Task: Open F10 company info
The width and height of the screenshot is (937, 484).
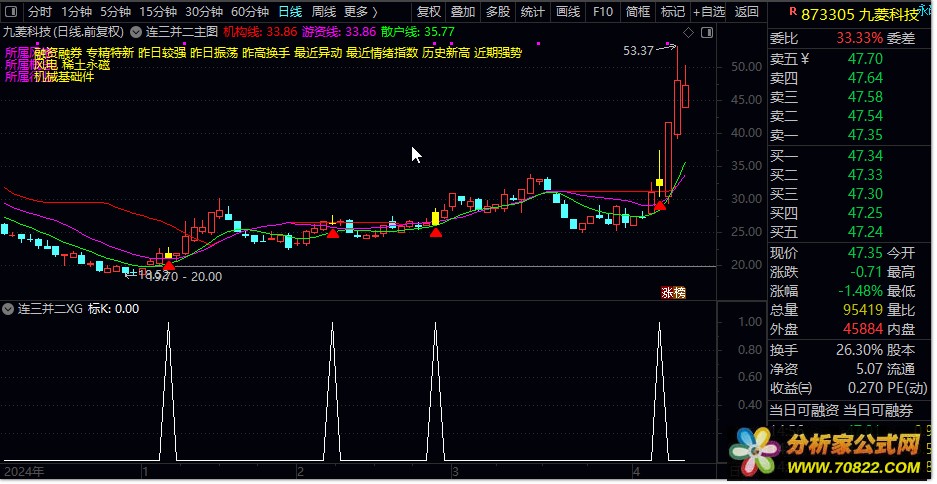Action: coord(603,11)
